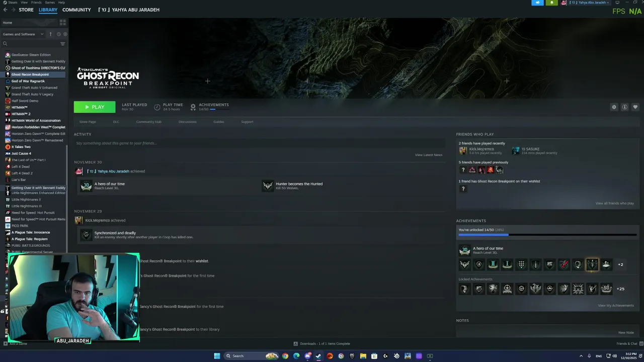Click View My Achievements

(615, 305)
